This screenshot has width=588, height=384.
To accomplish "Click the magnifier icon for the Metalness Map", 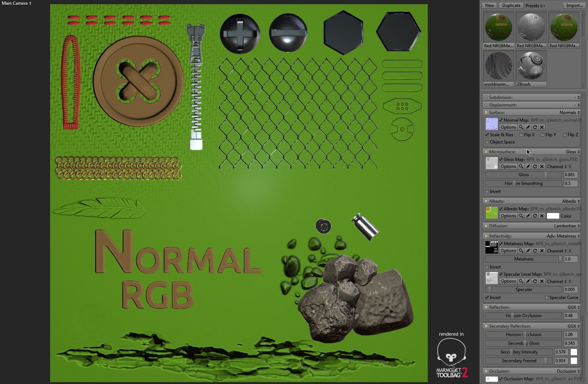I will 521,251.
